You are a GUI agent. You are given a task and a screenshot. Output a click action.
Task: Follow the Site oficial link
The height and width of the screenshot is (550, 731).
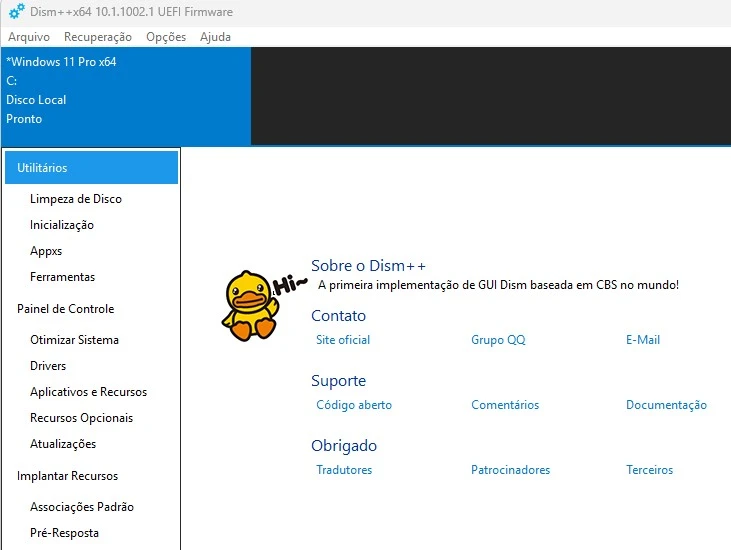click(343, 340)
